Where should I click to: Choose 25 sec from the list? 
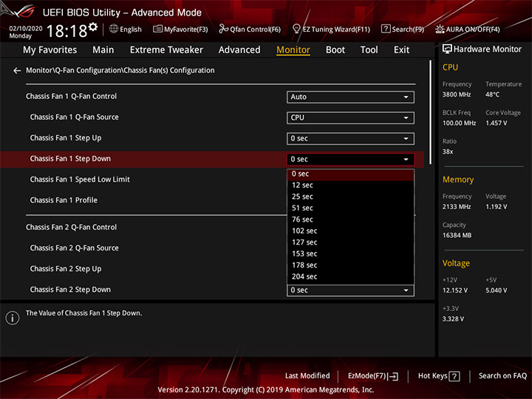click(x=350, y=197)
